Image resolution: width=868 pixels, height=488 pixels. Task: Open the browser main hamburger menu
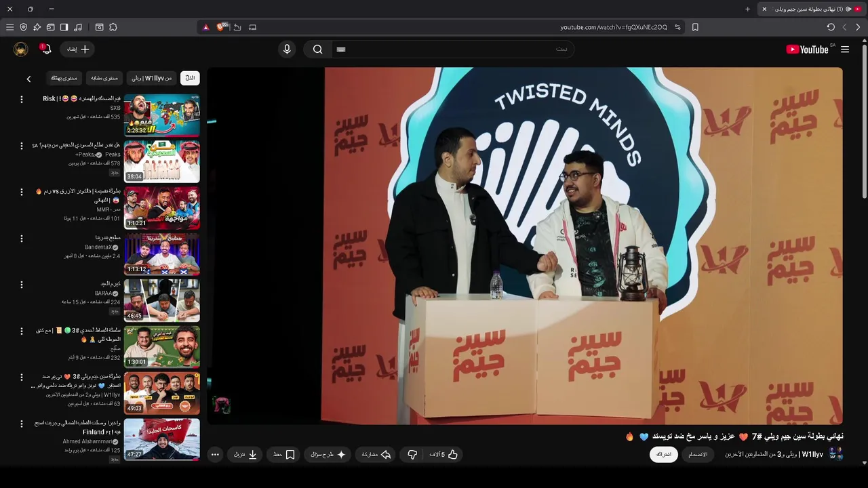click(9, 27)
